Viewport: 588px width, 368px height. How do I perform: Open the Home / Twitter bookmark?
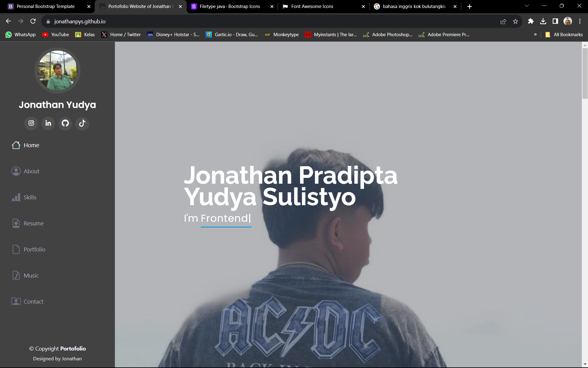coord(121,35)
